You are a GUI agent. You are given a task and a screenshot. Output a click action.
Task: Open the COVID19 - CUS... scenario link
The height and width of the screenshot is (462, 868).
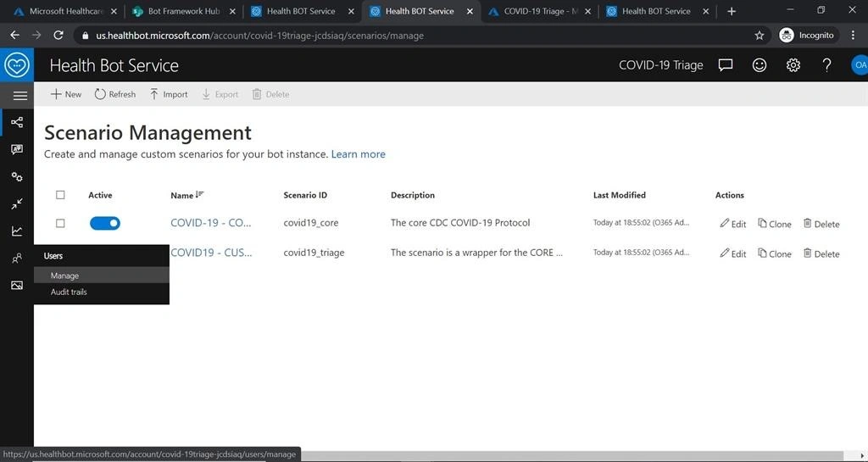pyautogui.click(x=211, y=253)
